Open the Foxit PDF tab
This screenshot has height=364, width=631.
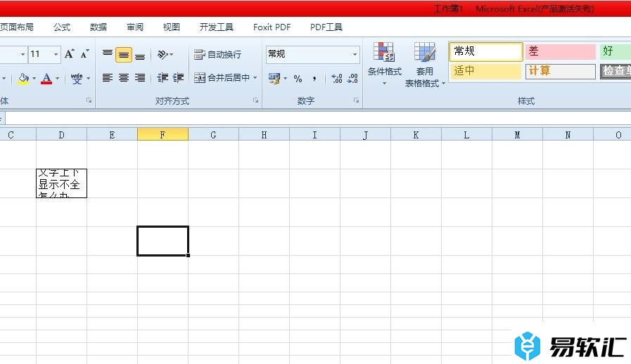pos(272,27)
